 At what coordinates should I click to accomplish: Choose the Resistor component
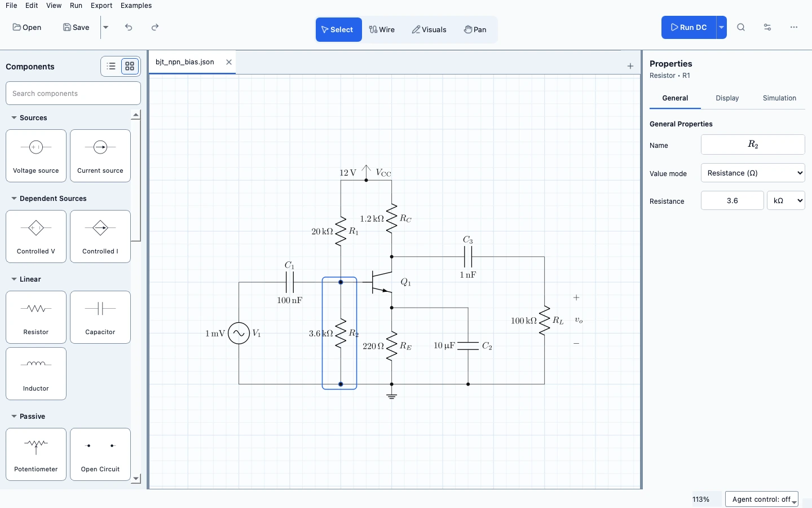36,317
